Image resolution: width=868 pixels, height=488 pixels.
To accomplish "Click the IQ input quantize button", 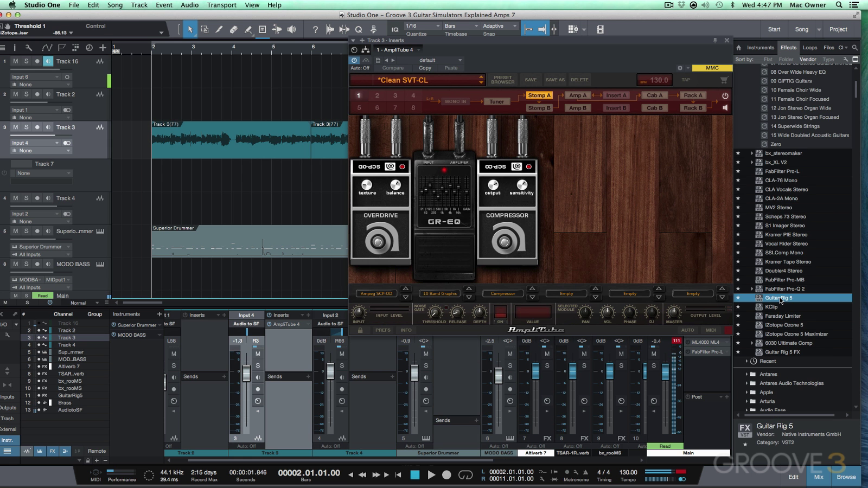I will 395,29.
